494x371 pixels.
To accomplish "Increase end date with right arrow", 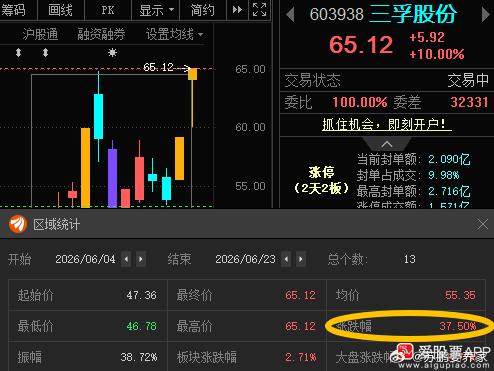I will 301,259.
